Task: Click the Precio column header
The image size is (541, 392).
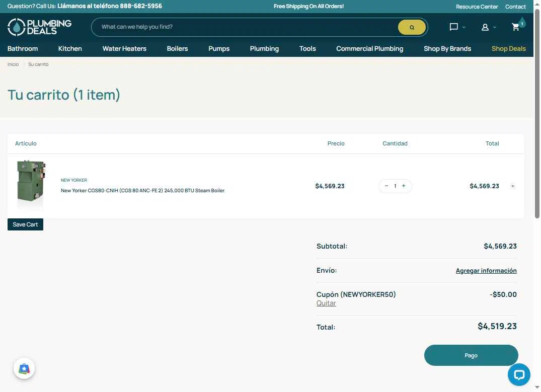Action: click(336, 143)
